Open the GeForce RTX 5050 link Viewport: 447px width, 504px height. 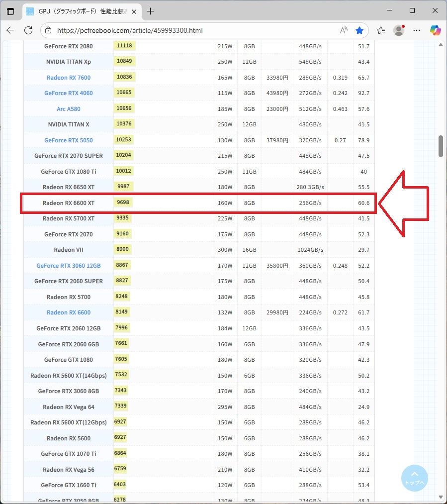[69, 140]
